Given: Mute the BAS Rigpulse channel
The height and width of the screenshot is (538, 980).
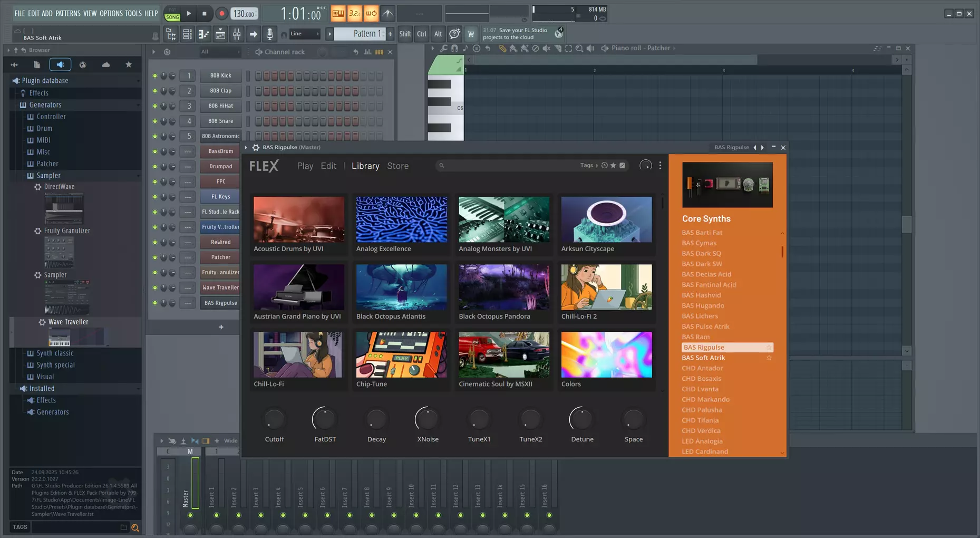Looking at the screenshot, I should (154, 303).
